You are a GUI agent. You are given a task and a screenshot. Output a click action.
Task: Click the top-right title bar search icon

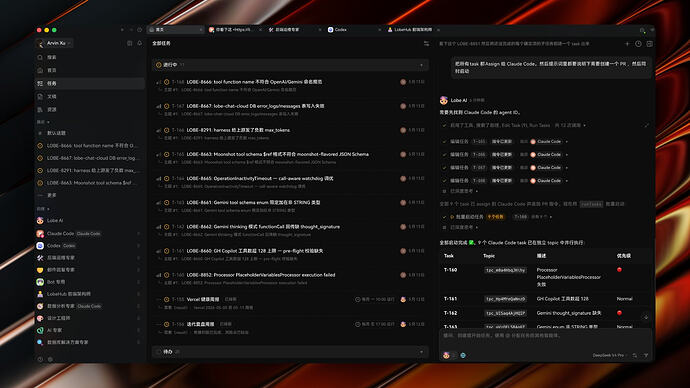(x=642, y=30)
